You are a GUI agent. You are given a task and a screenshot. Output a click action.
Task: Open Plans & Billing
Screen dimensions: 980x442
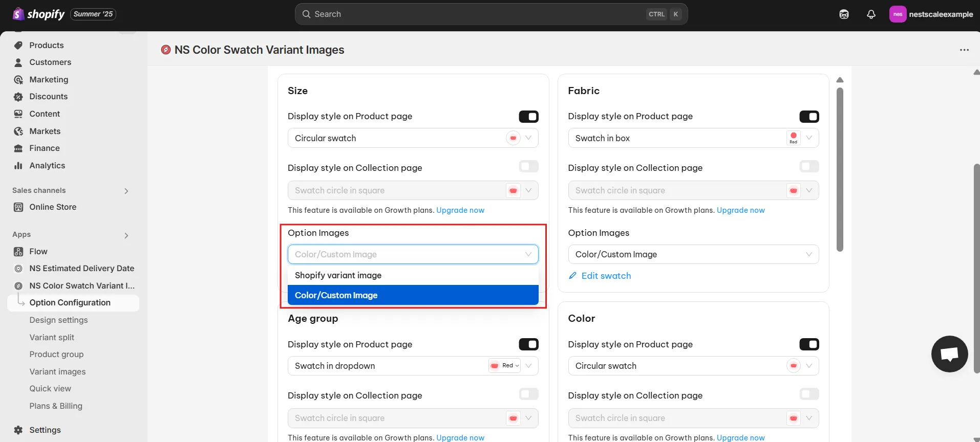pos(56,406)
